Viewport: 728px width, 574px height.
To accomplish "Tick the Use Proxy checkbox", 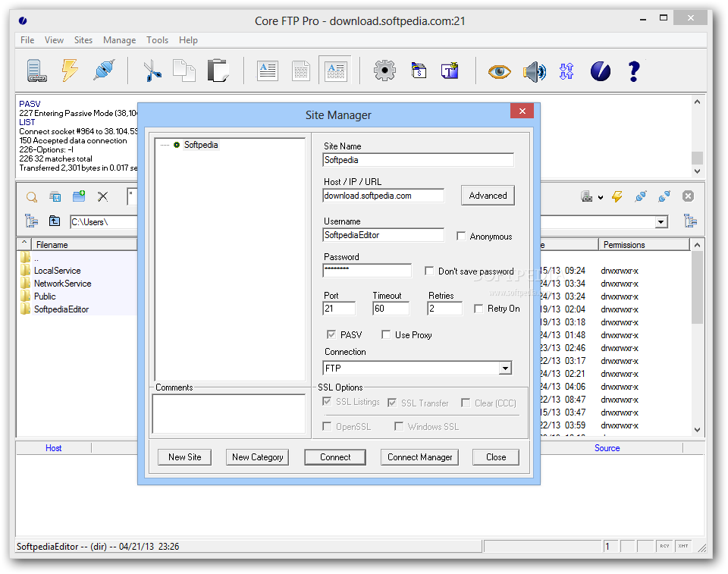I will tap(386, 334).
